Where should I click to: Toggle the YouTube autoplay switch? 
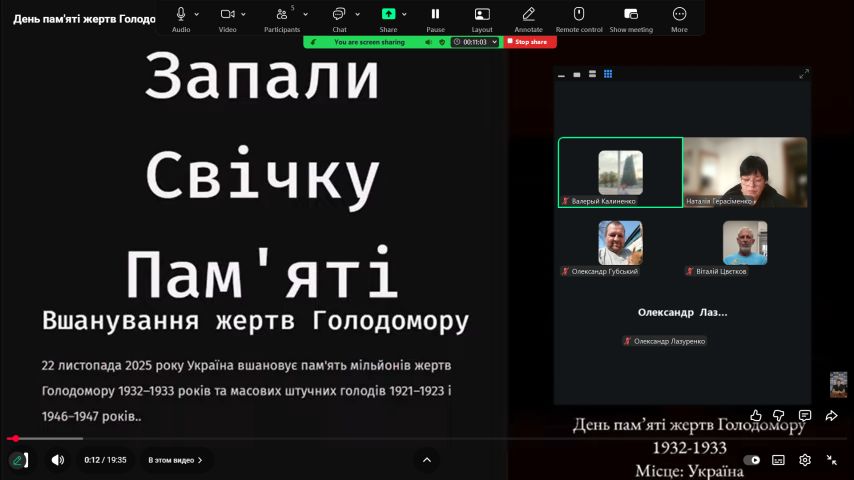[x=752, y=460]
